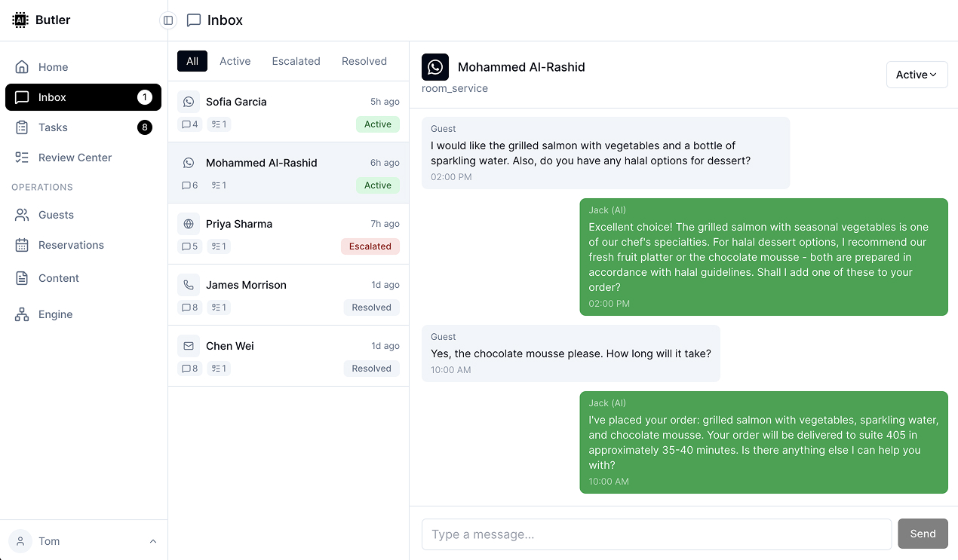Select the task count icon under Sofia Garcia
This screenshot has height=560, width=958.
pyautogui.click(x=218, y=124)
